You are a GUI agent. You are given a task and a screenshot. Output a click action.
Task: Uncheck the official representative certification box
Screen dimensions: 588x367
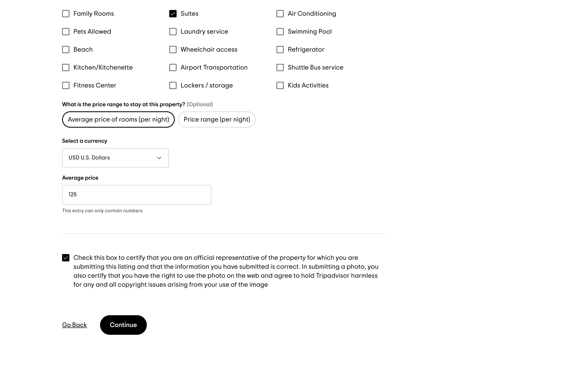66,258
